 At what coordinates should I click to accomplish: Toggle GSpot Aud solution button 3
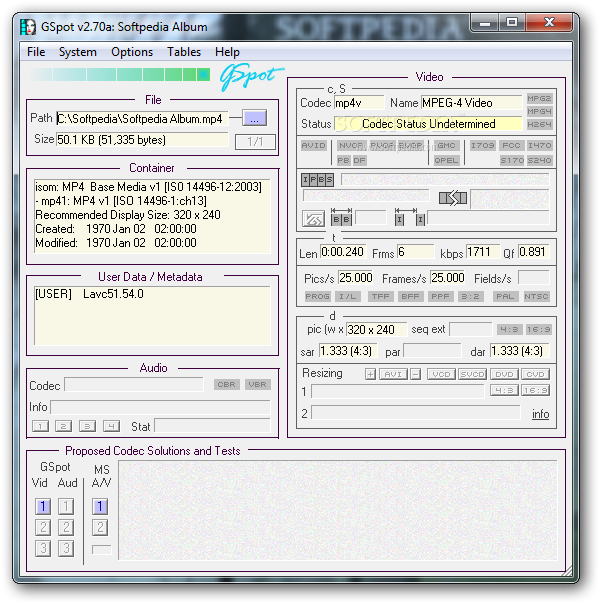66,548
